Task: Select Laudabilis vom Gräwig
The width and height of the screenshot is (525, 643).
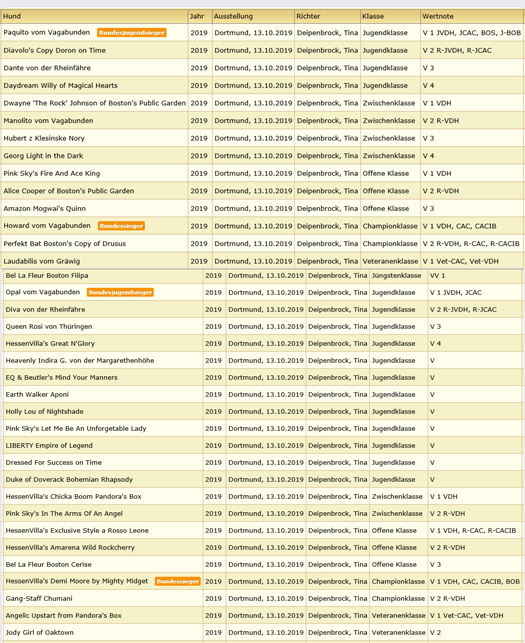Action: point(42,261)
